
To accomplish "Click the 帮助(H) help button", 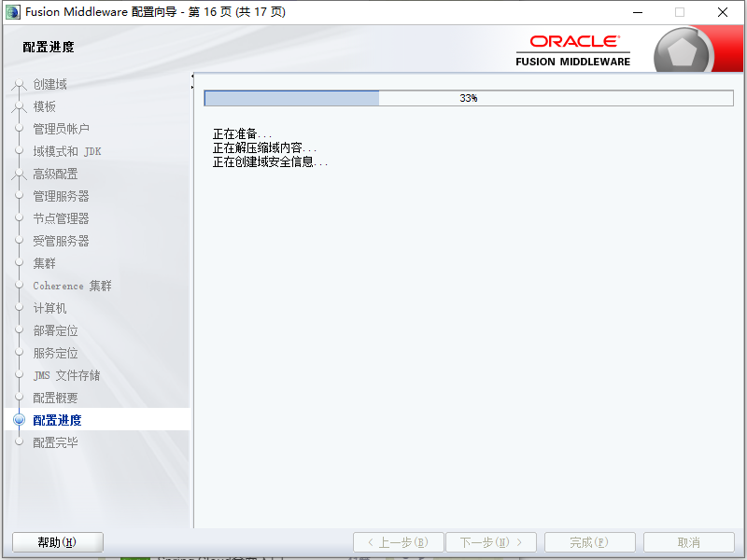I will (58, 542).
